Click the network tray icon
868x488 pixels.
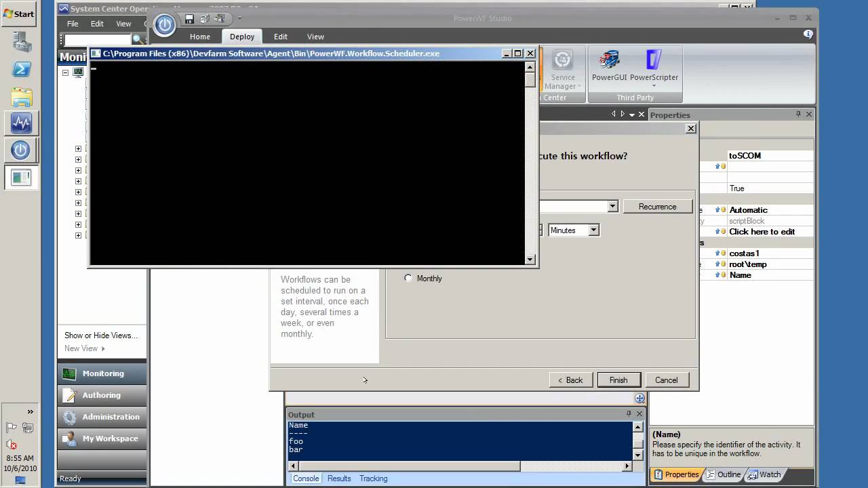coord(28,428)
